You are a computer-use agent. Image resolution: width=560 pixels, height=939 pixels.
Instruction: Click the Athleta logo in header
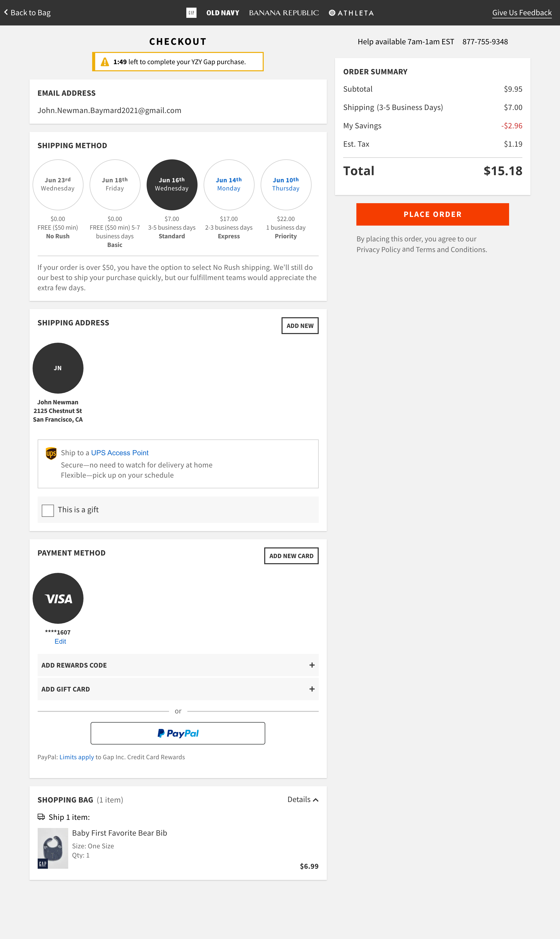pyautogui.click(x=351, y=13)
